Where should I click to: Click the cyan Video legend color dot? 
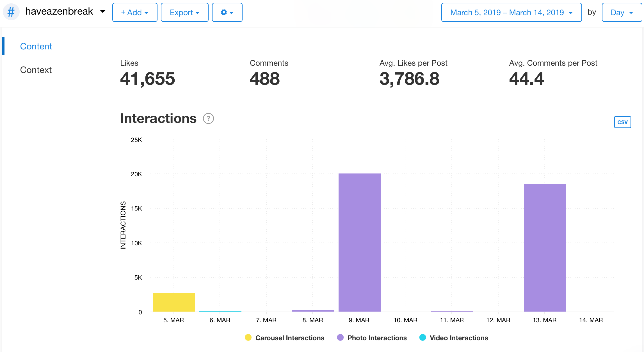point(423,337)
